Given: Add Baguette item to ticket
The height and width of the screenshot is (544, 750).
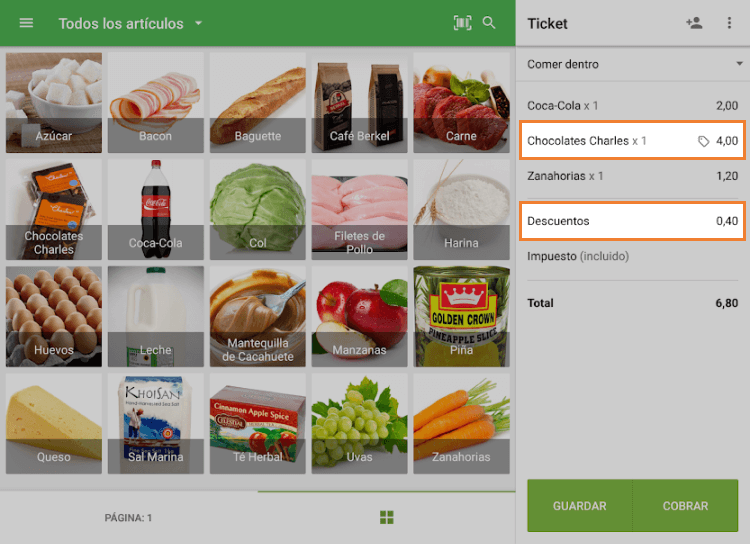Looking at the screenshot, I should click(x=257, y=103).
